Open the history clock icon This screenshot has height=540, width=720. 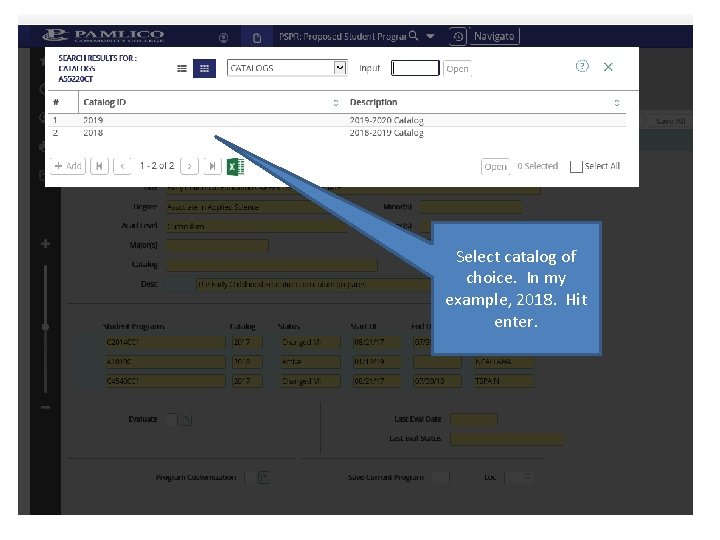click(458, 36)
